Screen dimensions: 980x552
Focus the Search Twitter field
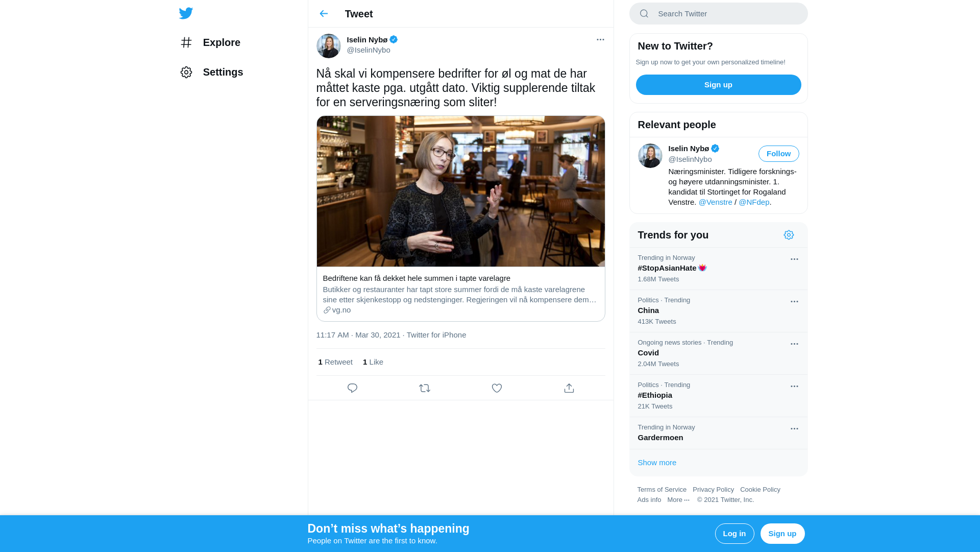pos(718,14)
